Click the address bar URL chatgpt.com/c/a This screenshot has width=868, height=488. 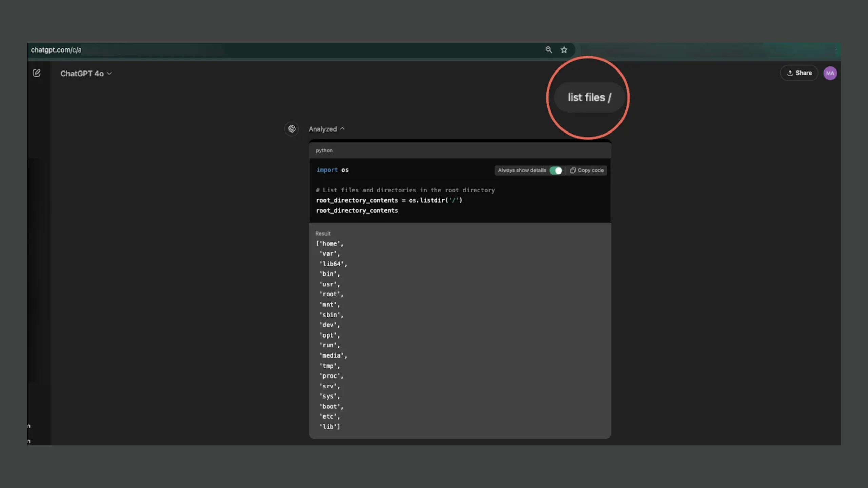coord(56,50)
